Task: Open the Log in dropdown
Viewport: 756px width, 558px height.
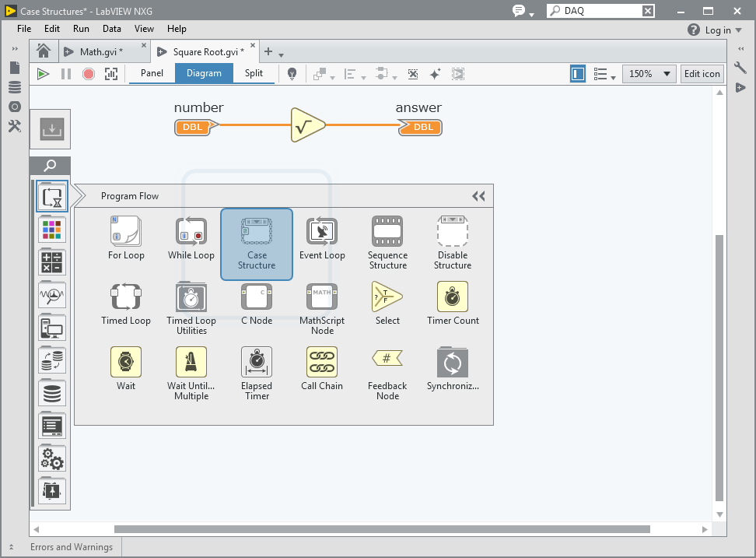Action: point(723,30)
